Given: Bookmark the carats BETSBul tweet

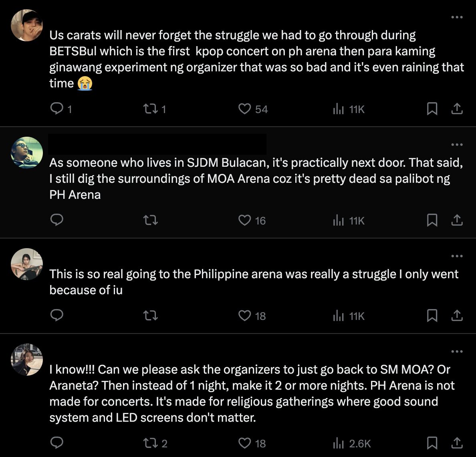Looking at the screenshot, I should click(x=432, y=109).
